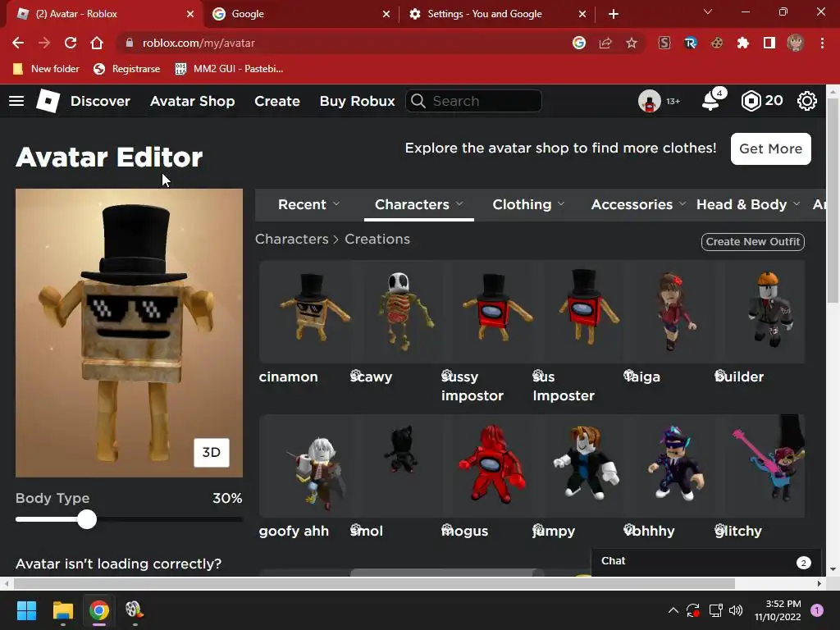Click the gear icon on Builder outfit

pyautogui.click(x=720, y=375)
